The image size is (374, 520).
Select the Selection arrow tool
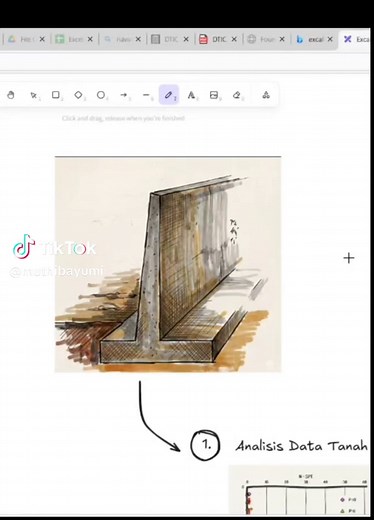[x=33, y=95]
